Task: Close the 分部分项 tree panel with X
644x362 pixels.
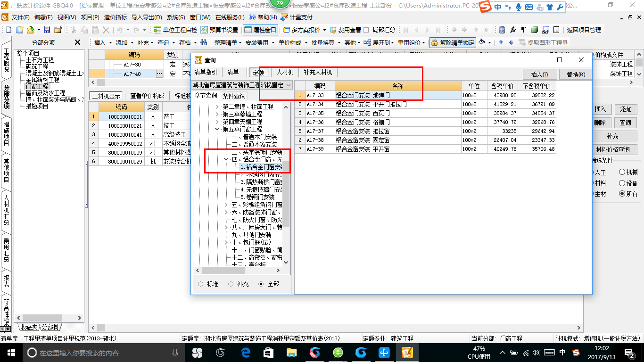Action: pos(78,42)
